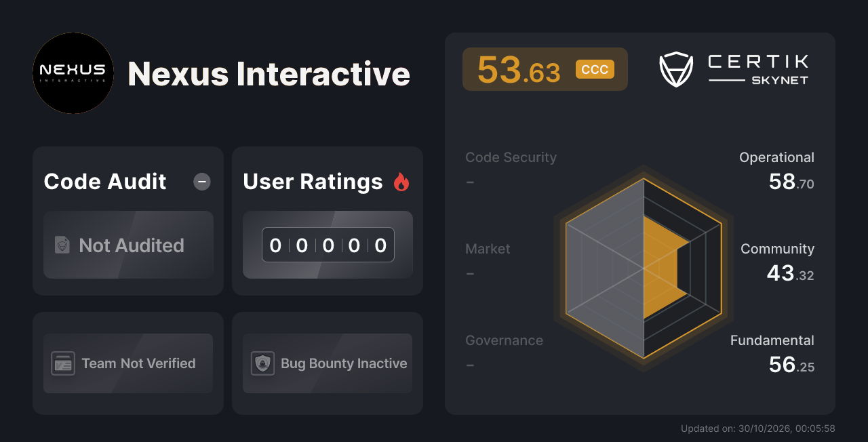Click the Operational label
The height and width of the screenshot is (442, 868).
tap(776, 157)
